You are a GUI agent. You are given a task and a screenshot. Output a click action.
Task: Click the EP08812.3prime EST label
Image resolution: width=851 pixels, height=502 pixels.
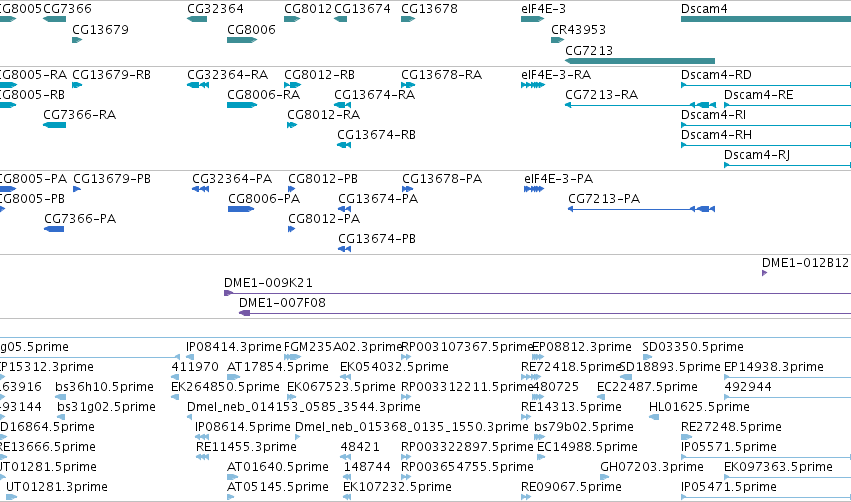582,347
